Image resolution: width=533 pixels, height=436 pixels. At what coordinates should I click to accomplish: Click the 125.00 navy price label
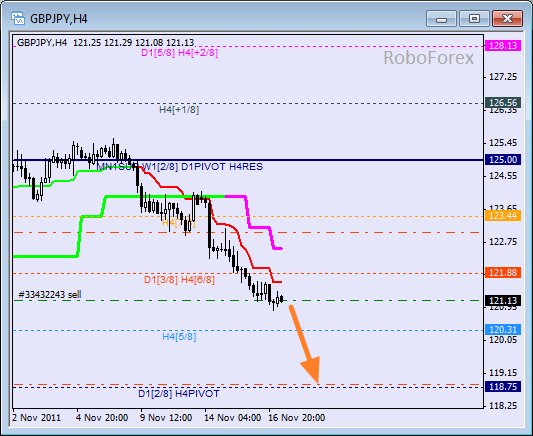tap(503, 159)
